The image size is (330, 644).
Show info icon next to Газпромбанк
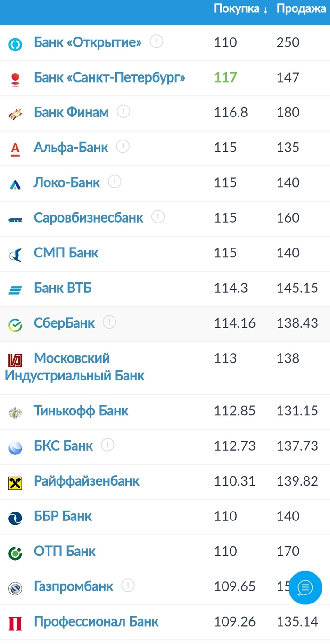coord(128,586)
